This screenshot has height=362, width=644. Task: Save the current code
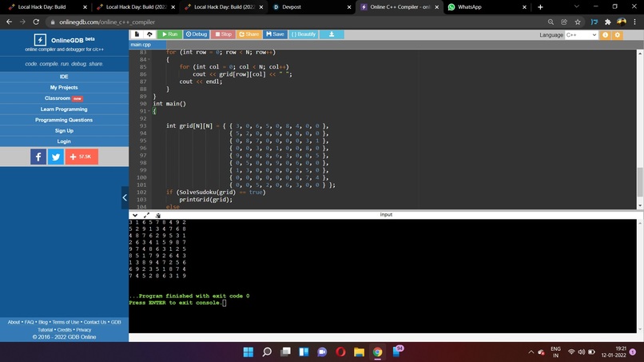[275, 34]
